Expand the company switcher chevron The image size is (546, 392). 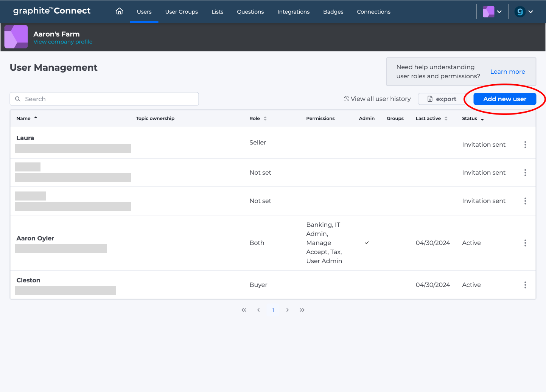click(x=499, y=12)
